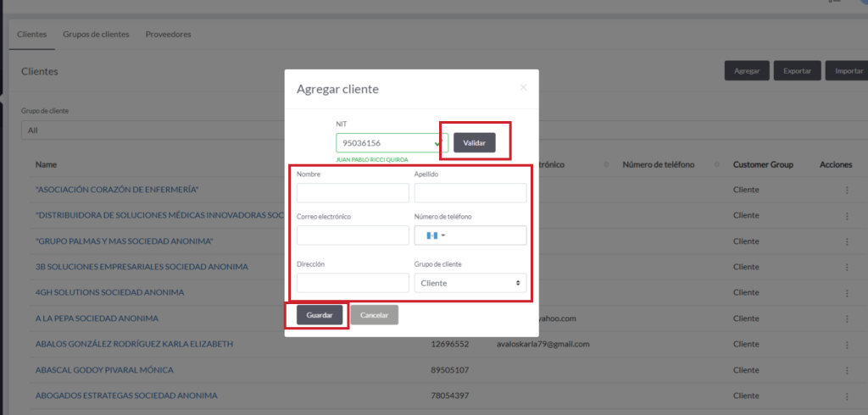Focus the Nombre text field
The width and height of the screenshot is (868, 415).
[353, 193]
